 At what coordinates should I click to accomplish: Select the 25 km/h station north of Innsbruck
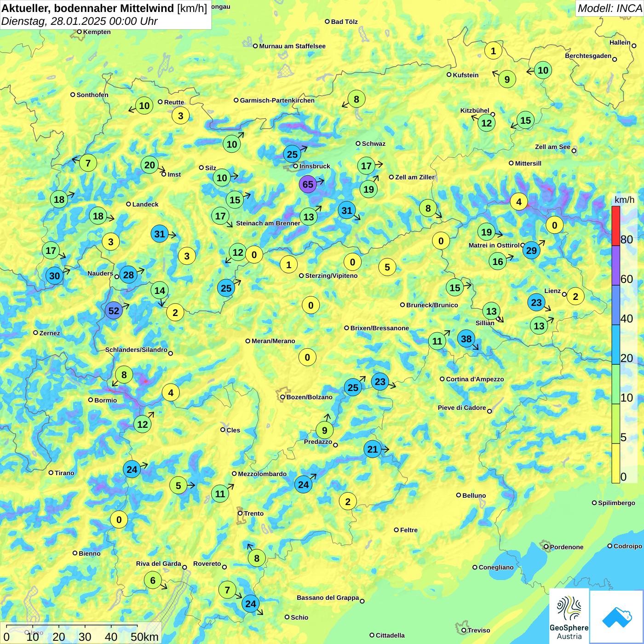tap(292, 154)
